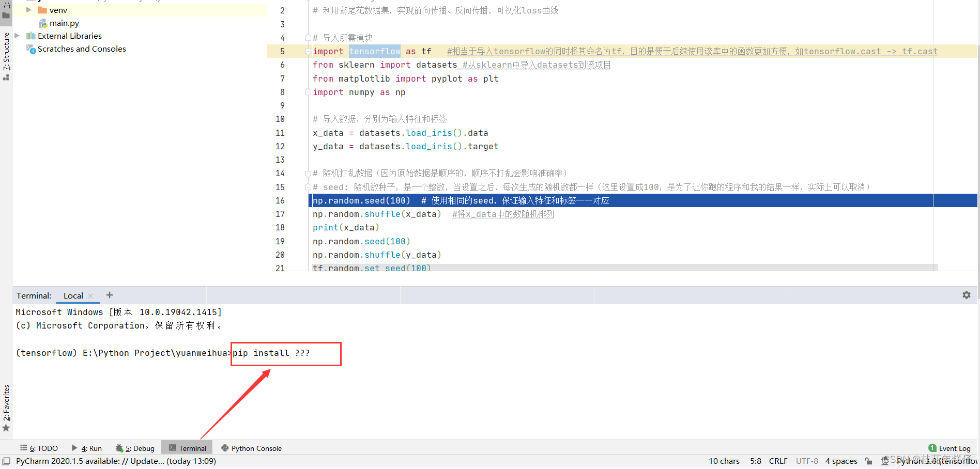
Task: Click the Python Console tab's Python icon
Action: click(x=225, y=448)
